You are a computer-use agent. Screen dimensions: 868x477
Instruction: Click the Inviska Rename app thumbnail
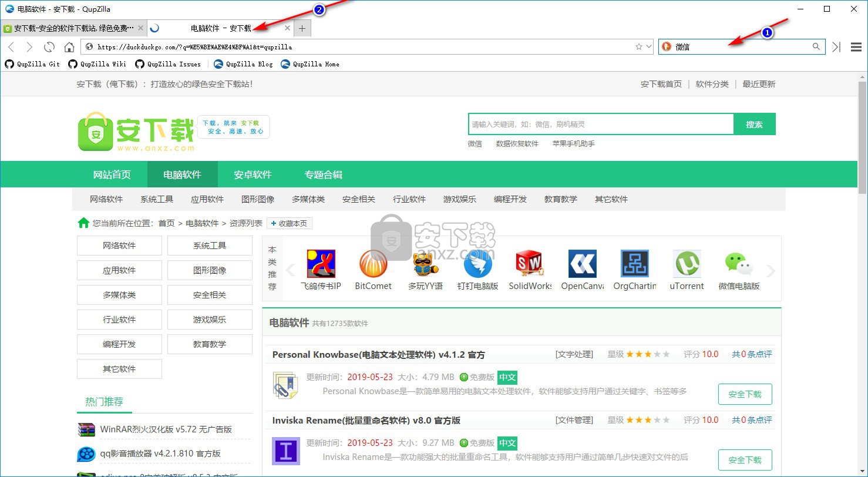tap(286, 452)
